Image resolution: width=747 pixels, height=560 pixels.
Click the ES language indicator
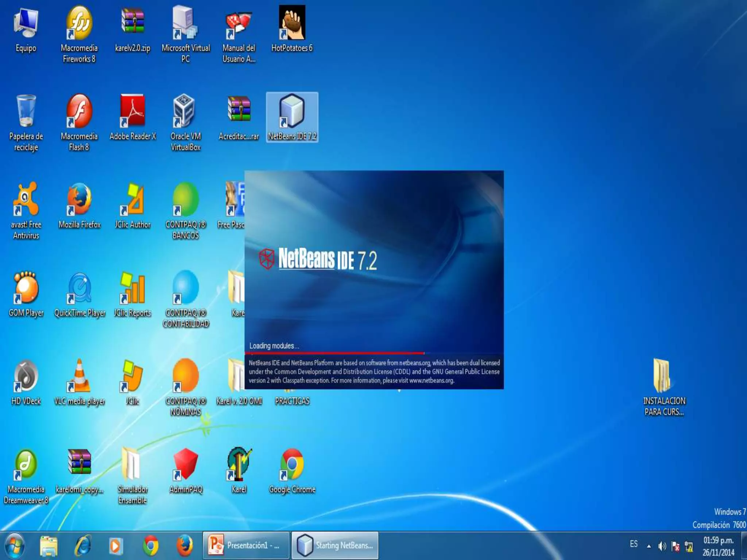(634, 544)
